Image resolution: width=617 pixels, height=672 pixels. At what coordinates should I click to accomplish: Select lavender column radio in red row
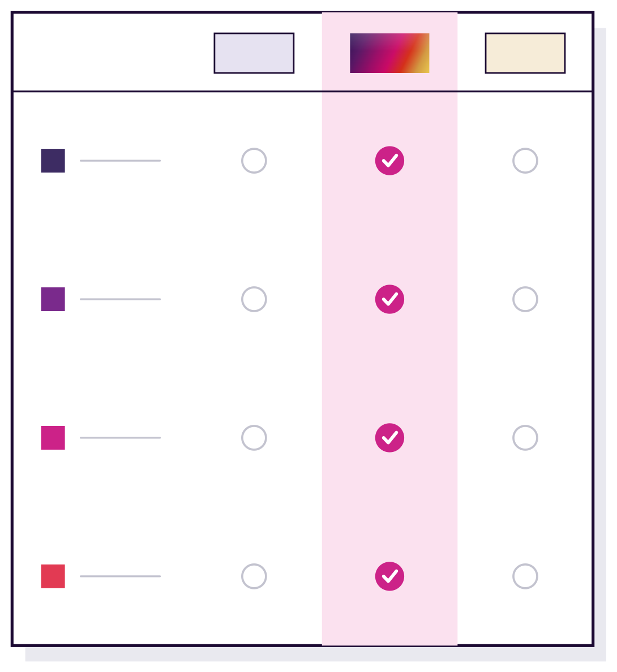(254, 576)
